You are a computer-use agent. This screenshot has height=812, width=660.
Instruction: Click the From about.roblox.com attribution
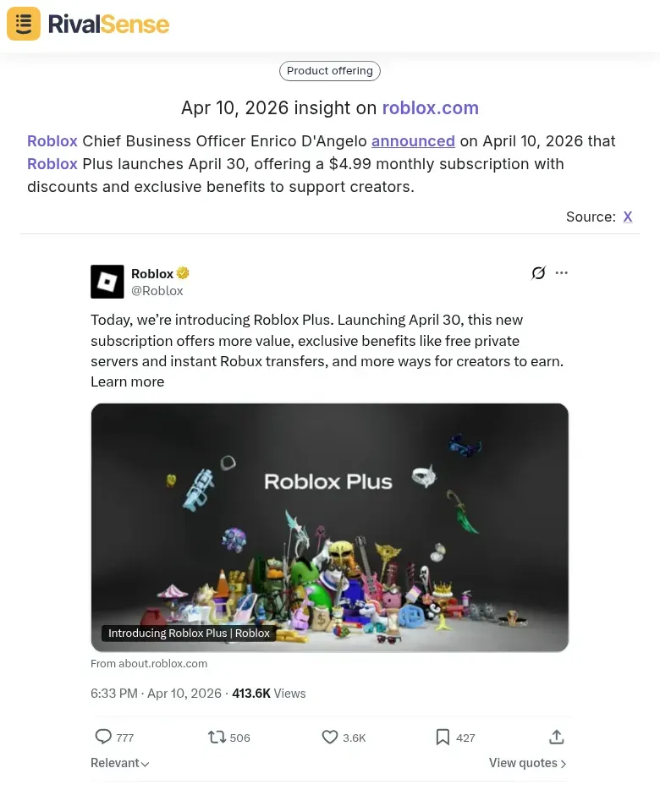(149, 663)
